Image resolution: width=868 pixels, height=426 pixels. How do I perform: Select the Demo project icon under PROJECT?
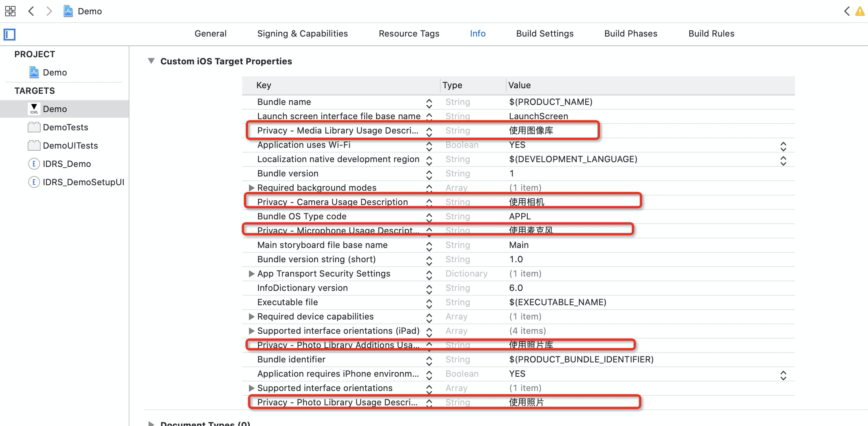pos(34,72)
